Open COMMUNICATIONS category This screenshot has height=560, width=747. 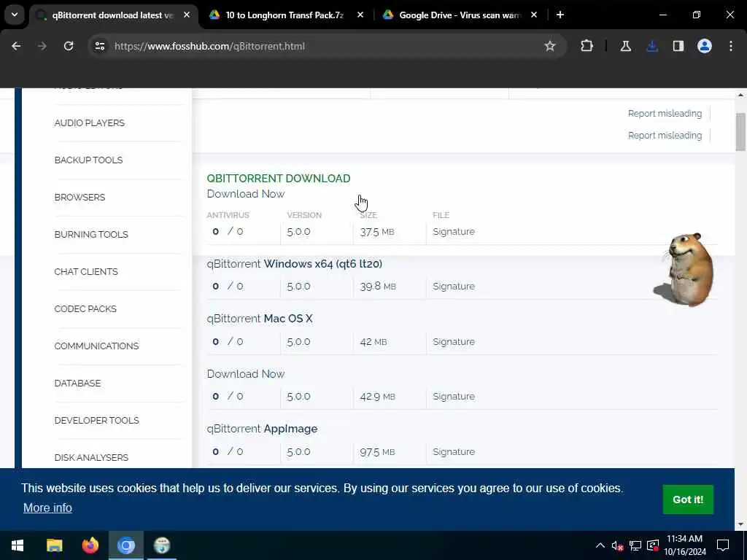click(x=96, y=346)
